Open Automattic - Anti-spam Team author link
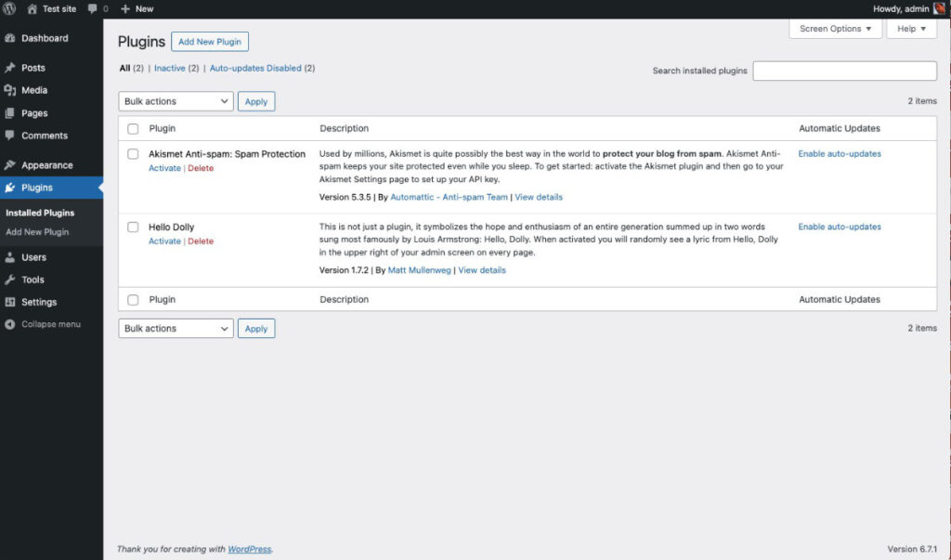 pos(449,197)
